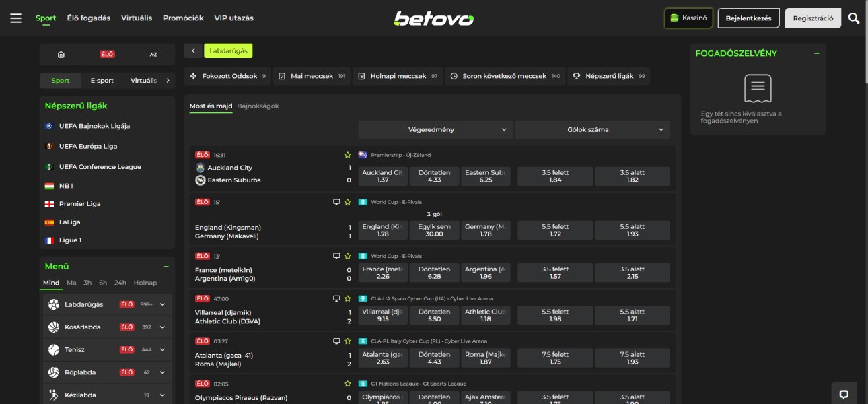Bet 5.5 felett 1.72 England vs Germany
Screen dimensions: 868x404
pyautogui.click(x=555, y=230)
